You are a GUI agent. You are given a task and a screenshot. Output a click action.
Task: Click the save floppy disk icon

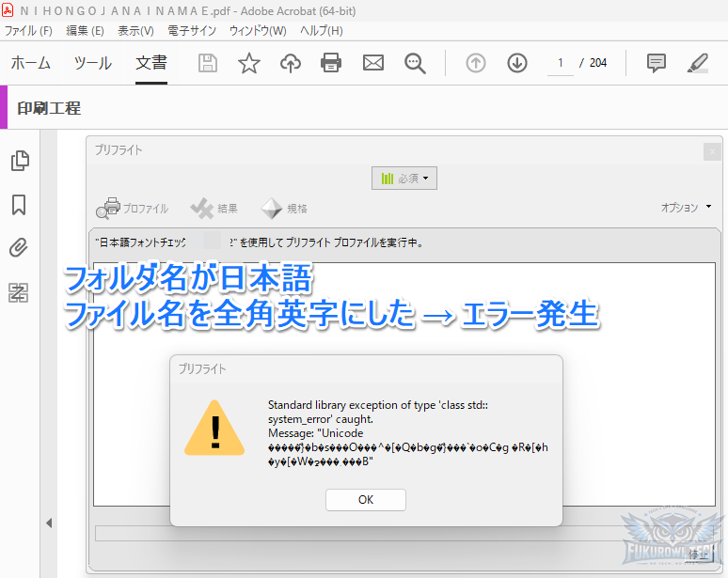[x=208, y=63]
